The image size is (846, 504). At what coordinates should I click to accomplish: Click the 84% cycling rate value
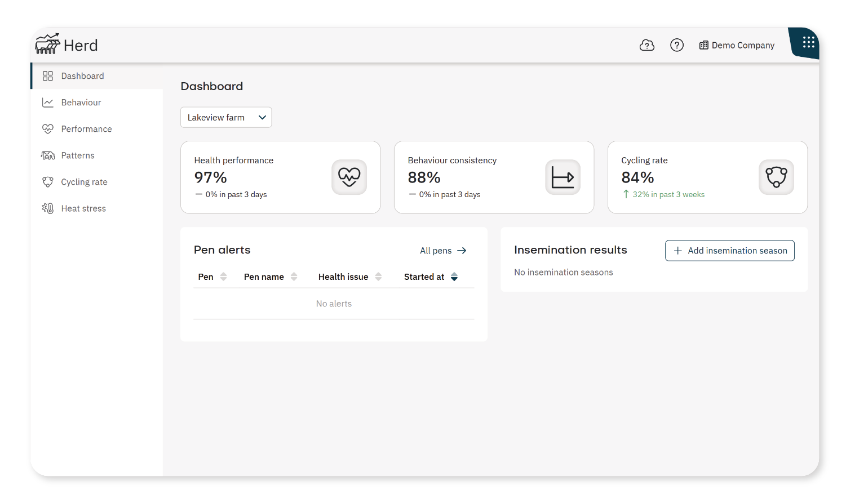(x=637, y=177)
